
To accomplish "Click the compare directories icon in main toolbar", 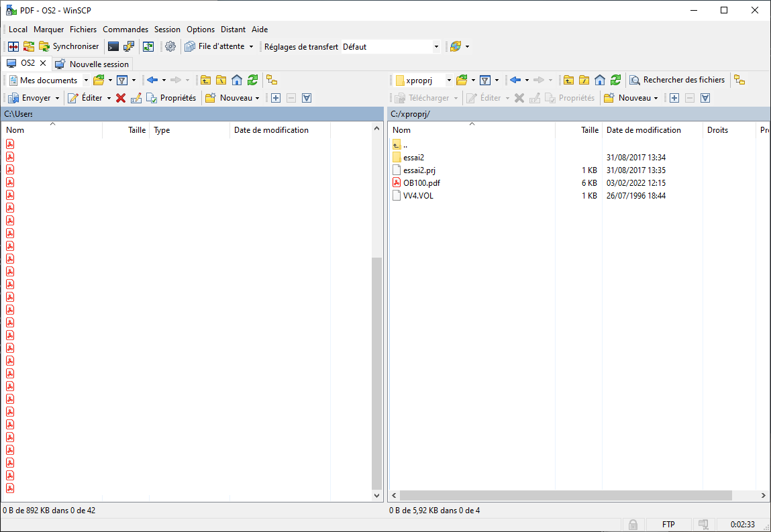I will pyautogui.click(x=13, y=47).
